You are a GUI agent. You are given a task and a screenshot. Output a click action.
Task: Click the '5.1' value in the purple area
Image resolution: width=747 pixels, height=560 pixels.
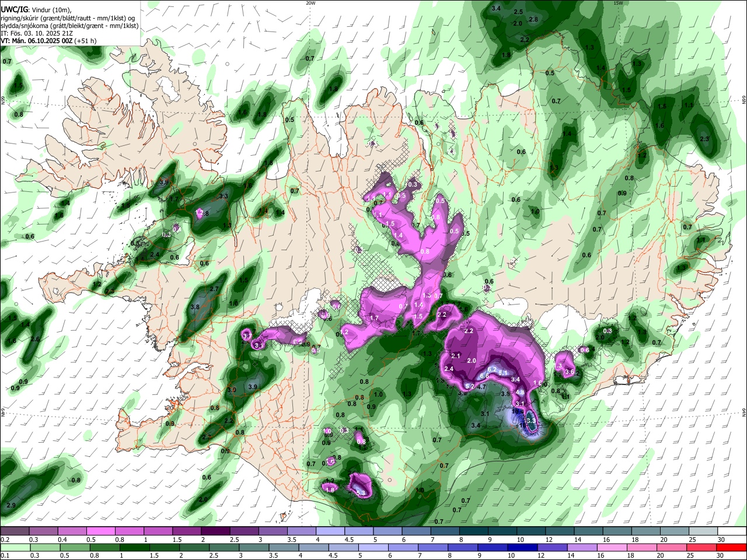[x=504, y=373]
